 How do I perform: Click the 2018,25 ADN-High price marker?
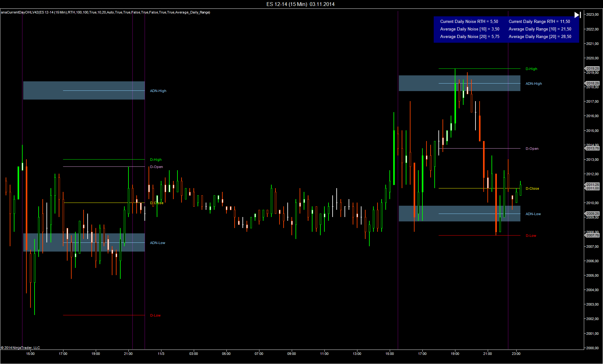click(x=592, y=83)
